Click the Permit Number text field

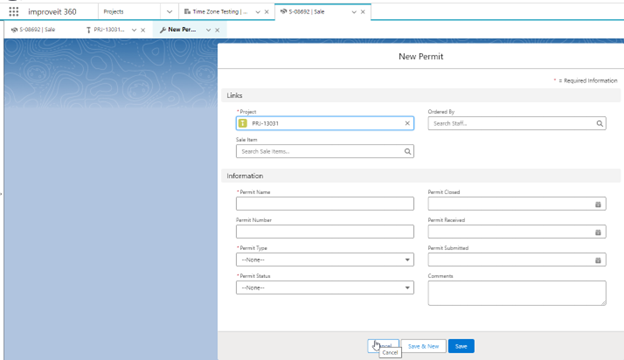point(325,232)
